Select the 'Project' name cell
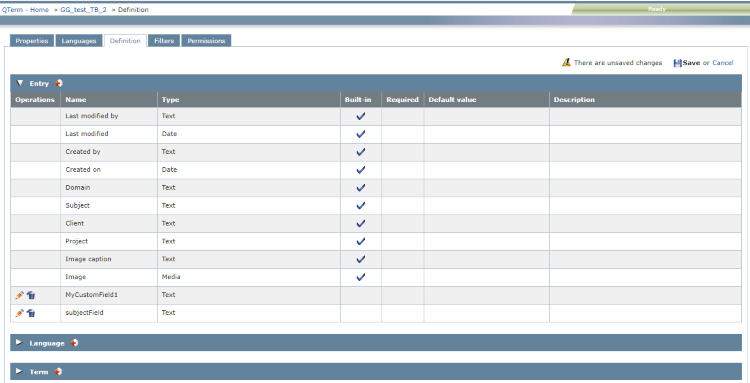This screenshot has height=383, width=750. (109, 241)
